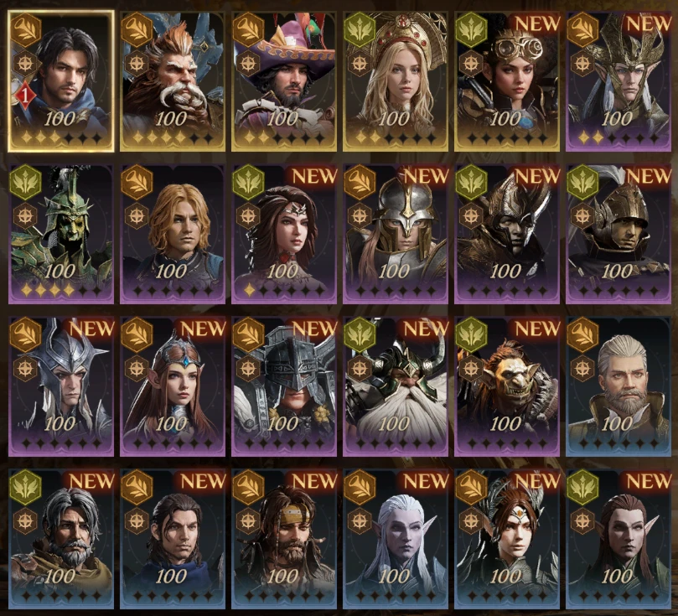This screenshot has height=616, width=678.
Task: Click the white-mustached dwarf hero card
Action: click(173, 81)
